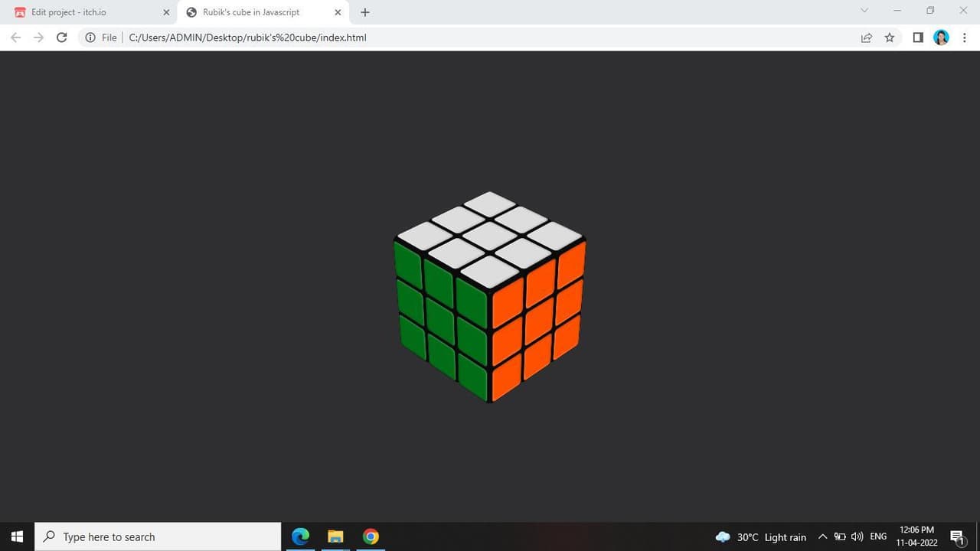
Task: Open the 30°C Light rain weather widget
Action: coord(760,536)
